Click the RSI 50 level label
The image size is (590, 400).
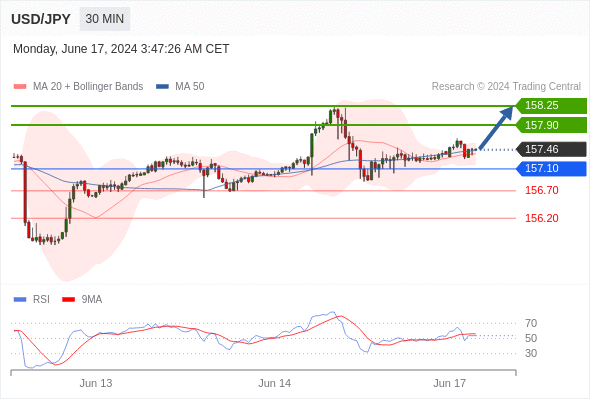click(x=531, y=338)
